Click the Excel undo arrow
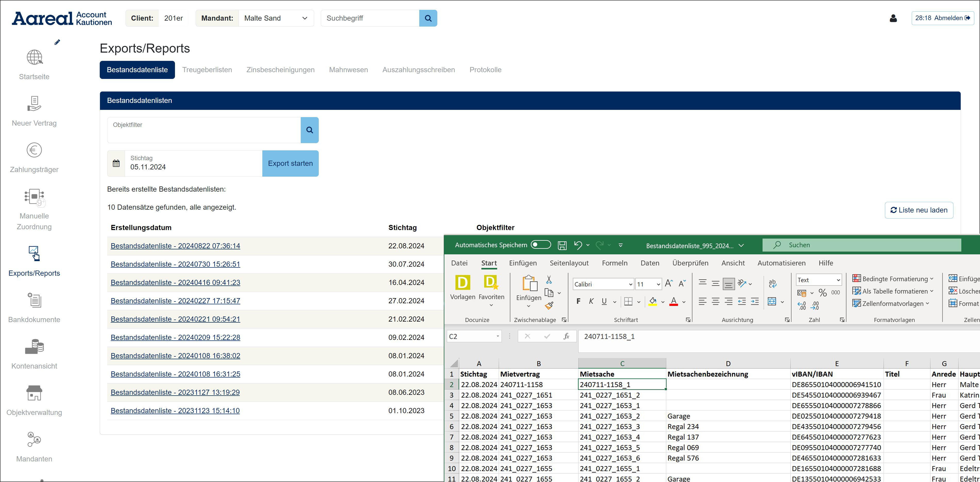Image resolution: width=980 pixels, height=482 pixels. tap(577, 245)
